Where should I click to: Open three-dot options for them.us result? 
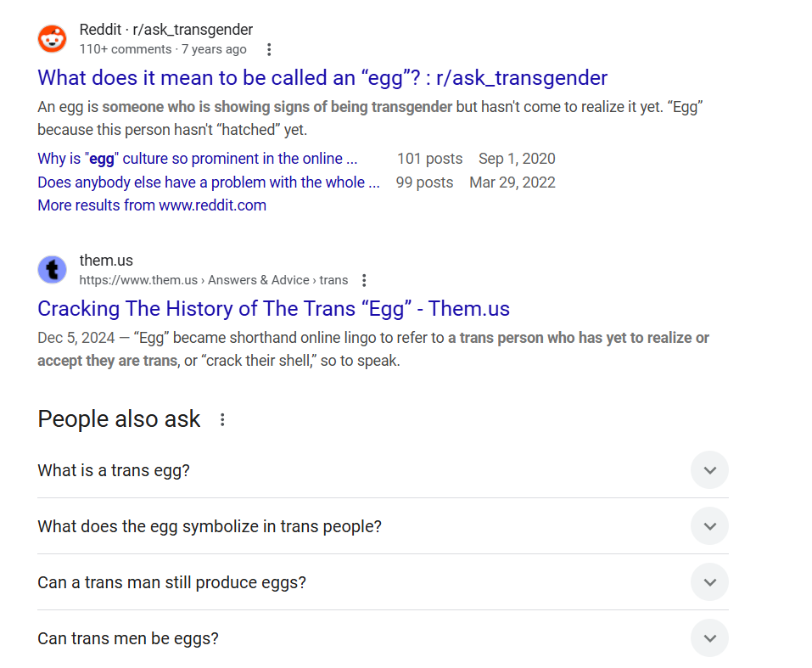(364, 280)
